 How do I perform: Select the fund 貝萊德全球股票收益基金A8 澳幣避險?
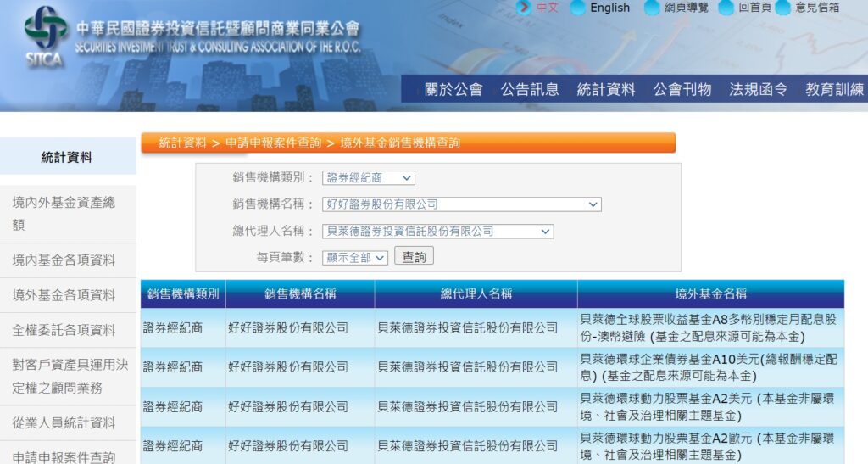pos(709,327)
